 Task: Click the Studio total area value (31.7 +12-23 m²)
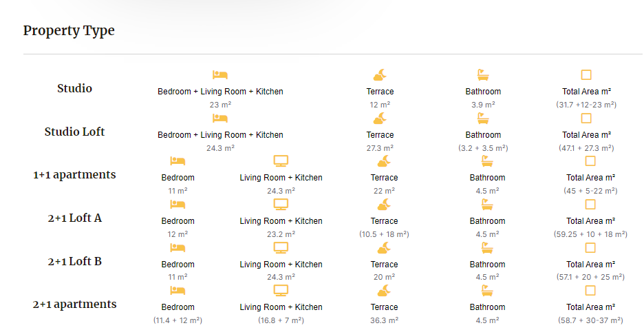[x=586, y=105]
